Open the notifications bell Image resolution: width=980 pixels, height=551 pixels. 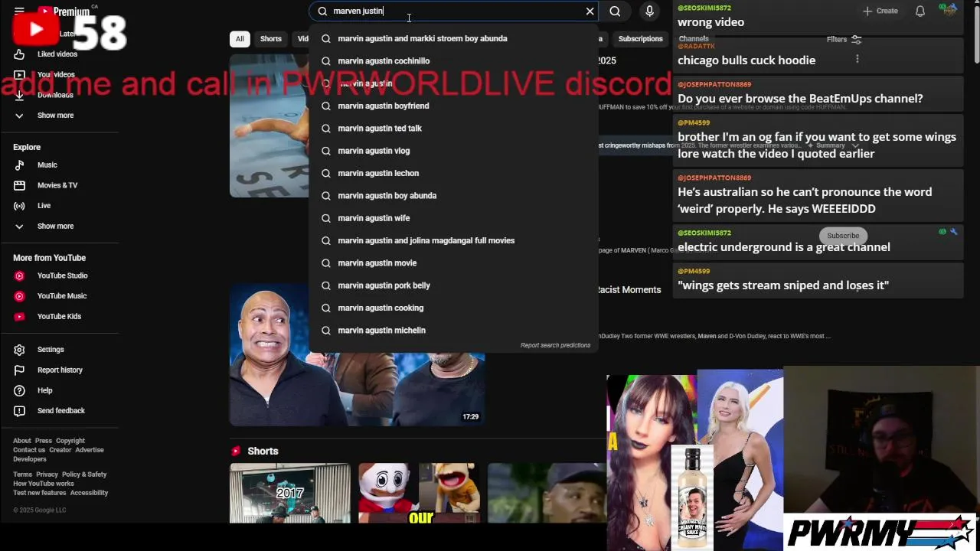920,11
